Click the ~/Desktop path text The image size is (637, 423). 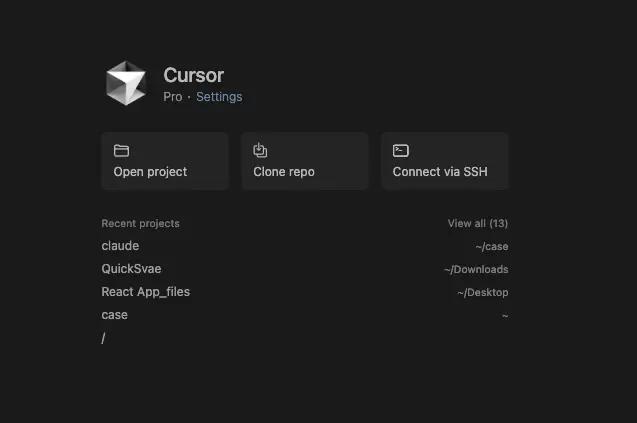(x=482, y=293)
